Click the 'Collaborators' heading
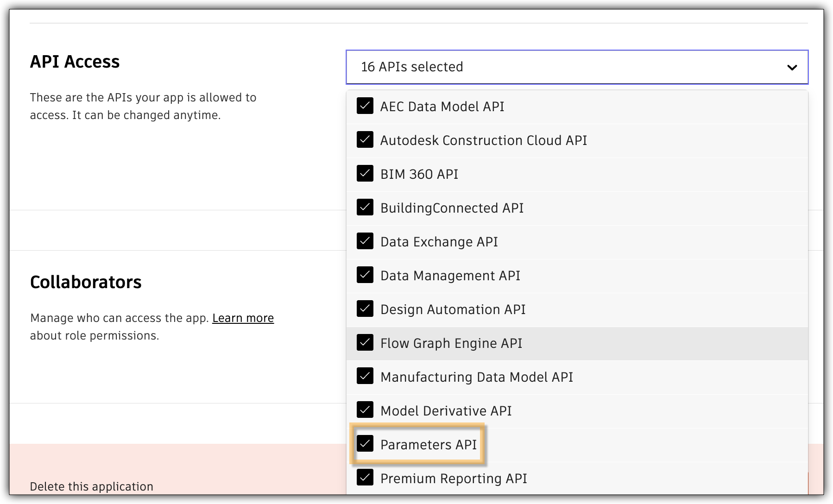Screen dimensions: 833x504 pos(86,282)
